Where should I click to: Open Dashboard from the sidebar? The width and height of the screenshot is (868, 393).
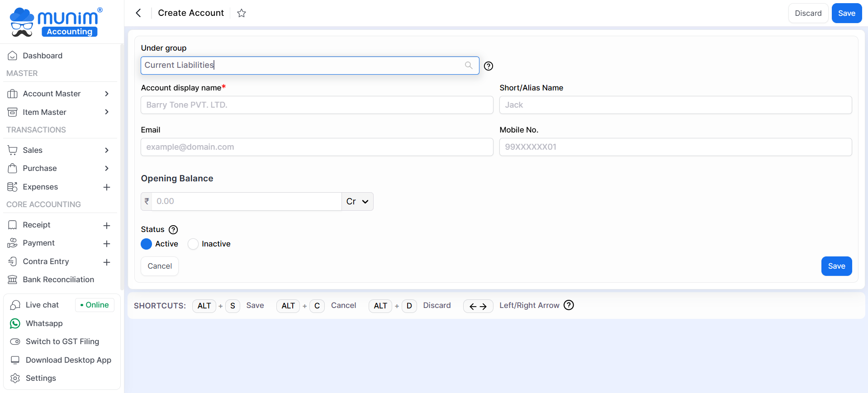coord(43,56)
